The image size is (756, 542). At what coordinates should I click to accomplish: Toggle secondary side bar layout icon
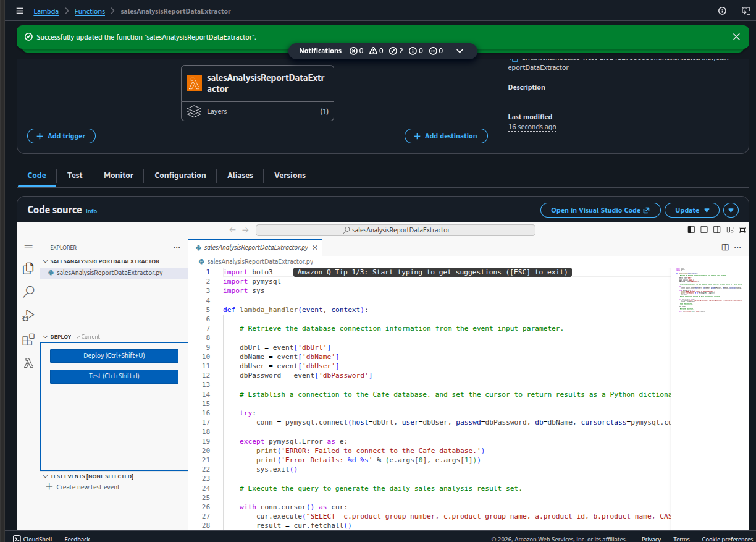click(x=717, y=230)
